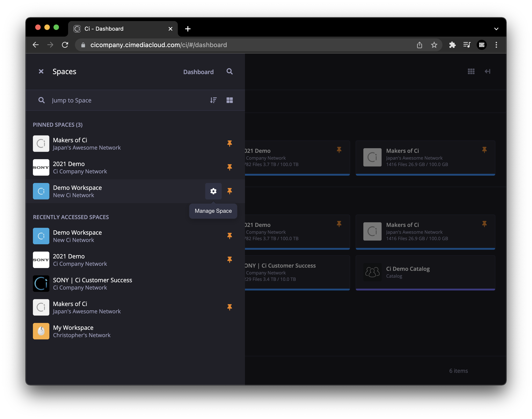Open the top Makers of Ci dashboard card
Image resolution: width=532 pixels, height=419 pixels.
coord(425,158)
